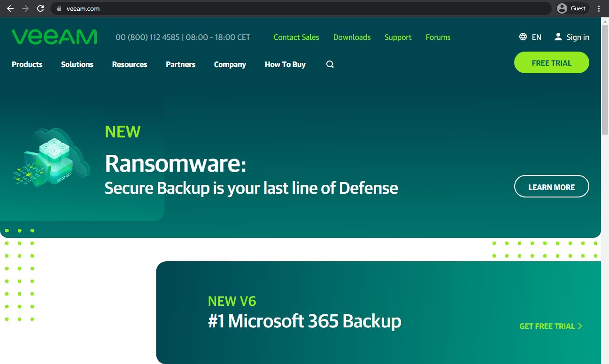Open the Solutions navigation menu
Image resolution: width=609 pixels, height=364 pixels.
tap(77, 64)
